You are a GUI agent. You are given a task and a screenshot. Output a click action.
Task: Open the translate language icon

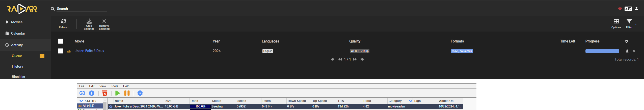coord(628,9)
